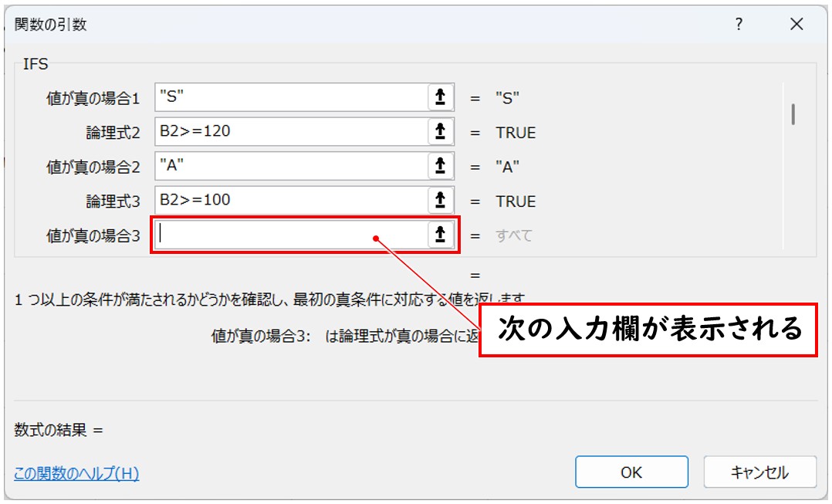Collapse dialog icon beside 論理式2 field
The image size is (832, 504).
coord(441,131)
